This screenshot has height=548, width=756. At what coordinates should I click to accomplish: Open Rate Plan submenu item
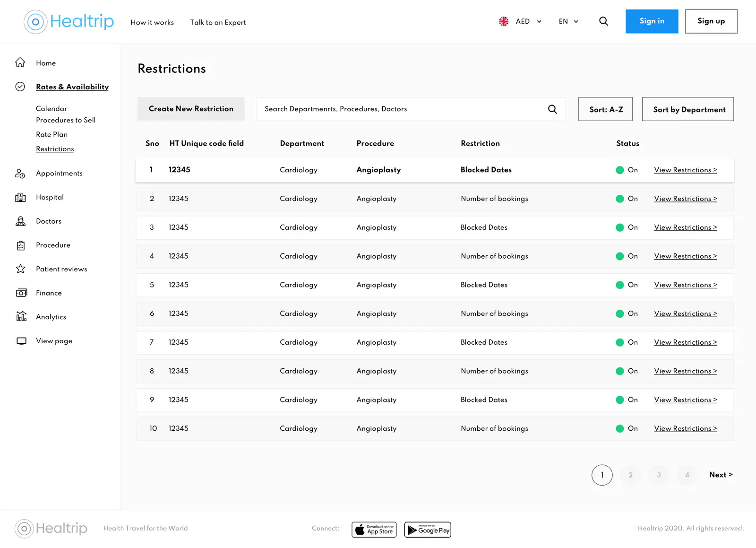pyautogui.click(x=52, y=134)
